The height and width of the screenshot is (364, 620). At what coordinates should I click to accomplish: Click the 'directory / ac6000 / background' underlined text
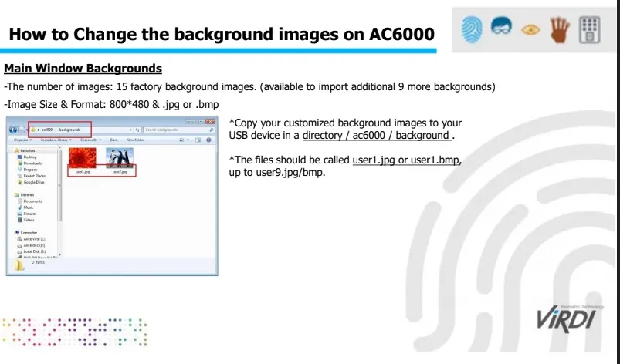377,136
